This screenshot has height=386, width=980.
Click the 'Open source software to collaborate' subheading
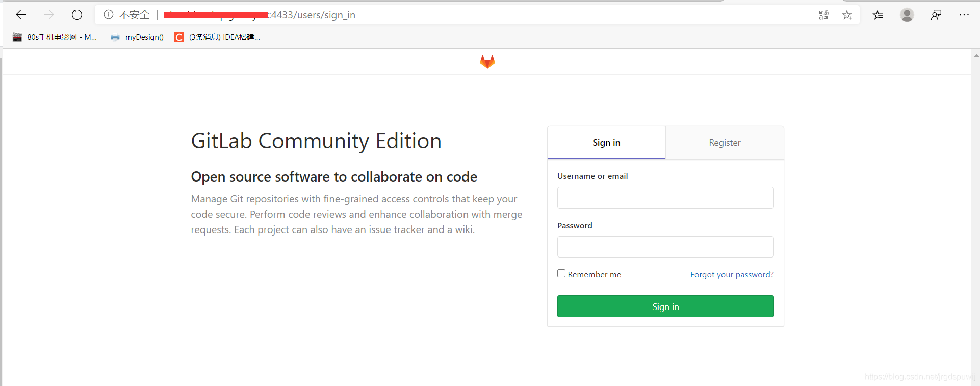pos(334,176)
